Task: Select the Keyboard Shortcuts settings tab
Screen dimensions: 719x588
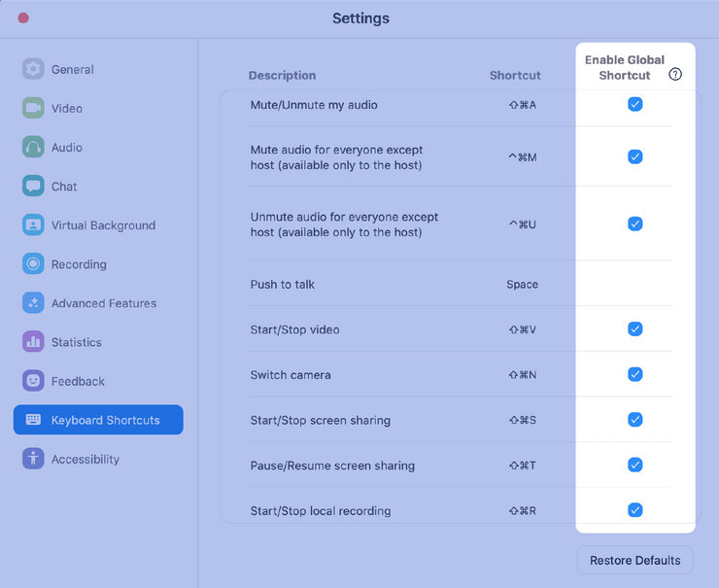Action: tap(98, 420)
